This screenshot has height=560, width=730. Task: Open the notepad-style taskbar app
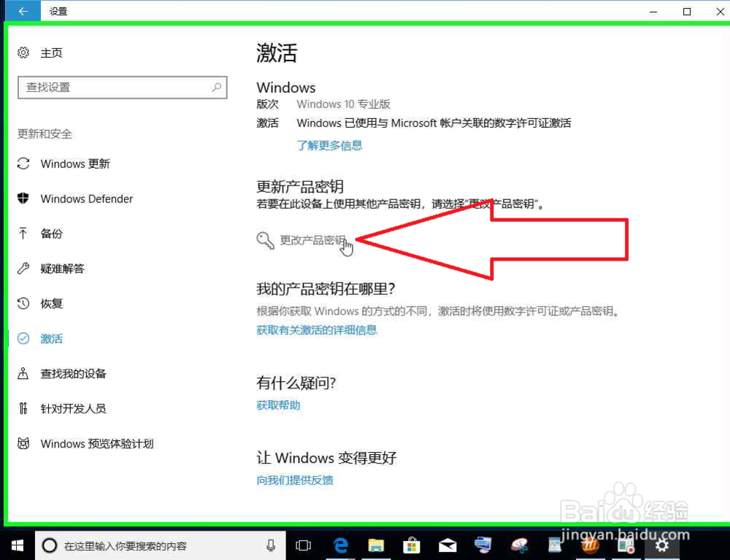tap(555, 545)
